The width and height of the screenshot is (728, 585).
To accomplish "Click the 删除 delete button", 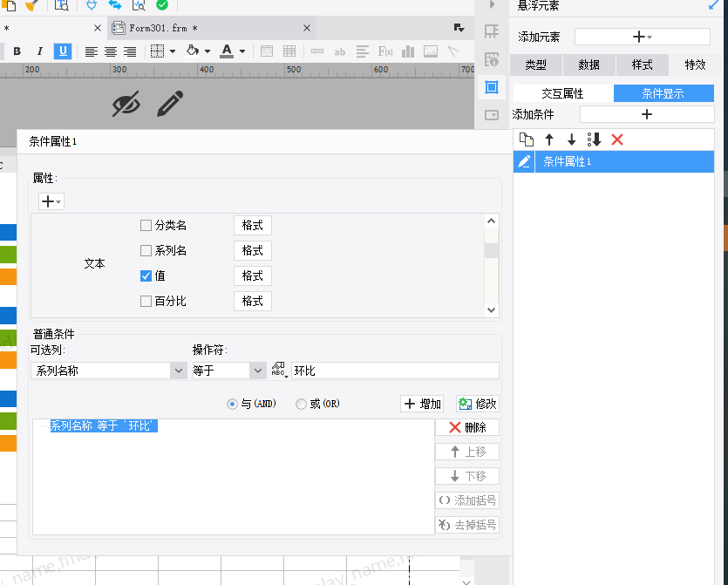I will (x=467, y=427).
